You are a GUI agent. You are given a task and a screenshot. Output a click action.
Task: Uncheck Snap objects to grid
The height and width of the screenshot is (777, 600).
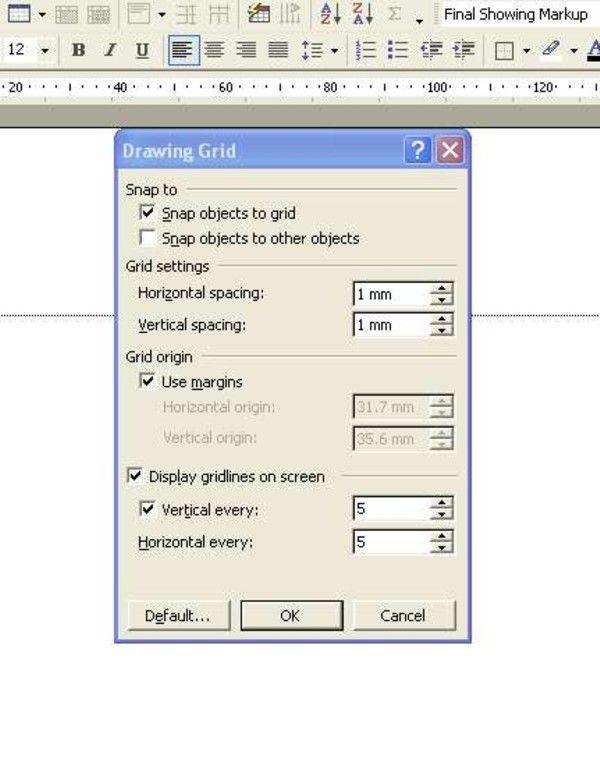coord(148,213)
